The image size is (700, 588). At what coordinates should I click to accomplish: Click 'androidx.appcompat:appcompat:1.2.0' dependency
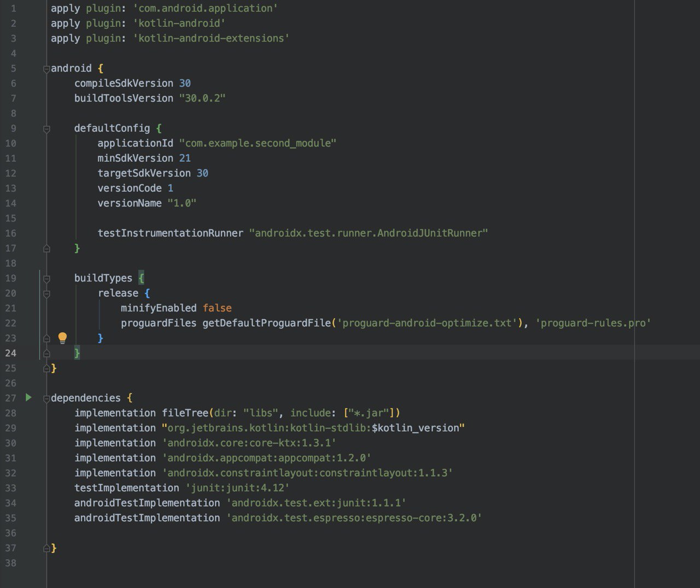[266, 458]
